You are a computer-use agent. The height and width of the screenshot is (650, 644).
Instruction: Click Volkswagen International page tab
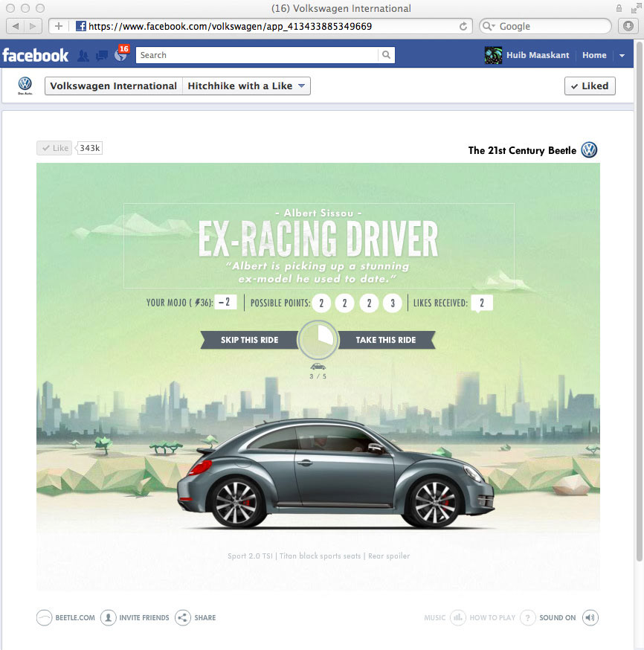coord(114,86)
